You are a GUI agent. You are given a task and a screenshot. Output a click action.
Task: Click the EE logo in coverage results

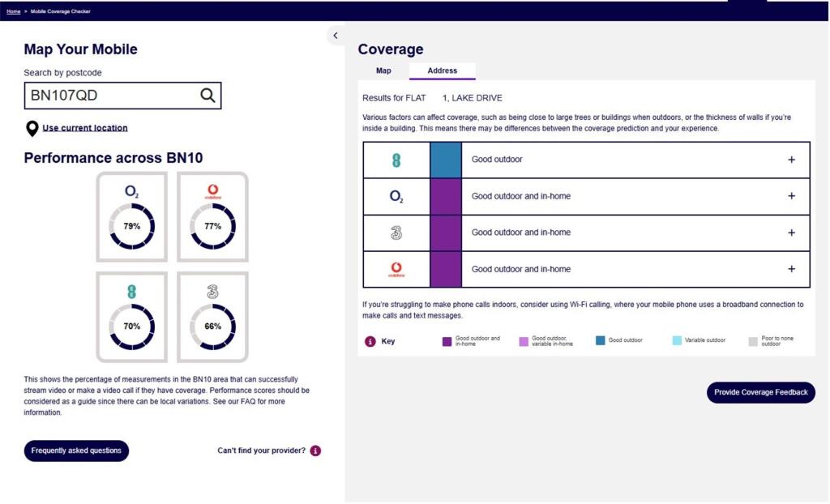tap(396, 160)
